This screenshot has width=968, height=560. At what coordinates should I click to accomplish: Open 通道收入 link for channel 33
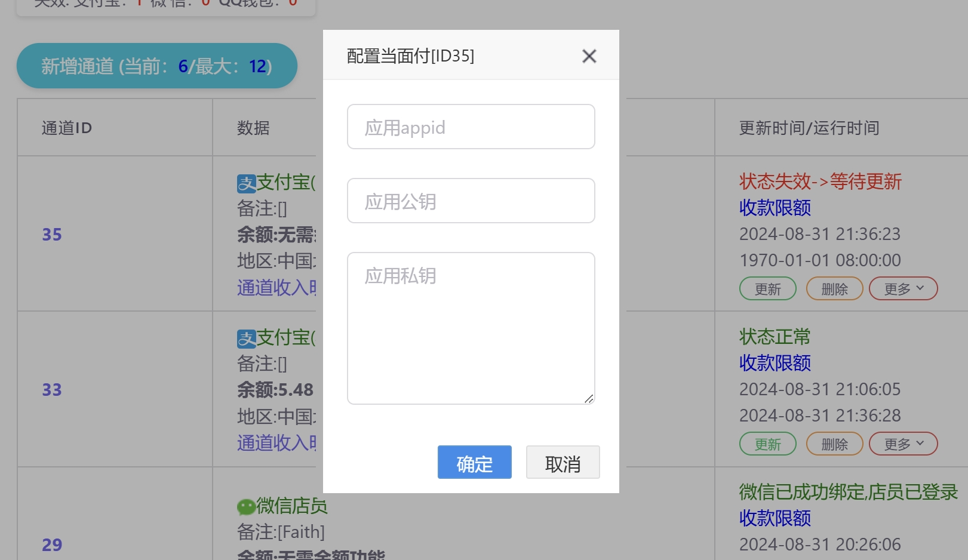pyautogui.click(x=276, y=443)
